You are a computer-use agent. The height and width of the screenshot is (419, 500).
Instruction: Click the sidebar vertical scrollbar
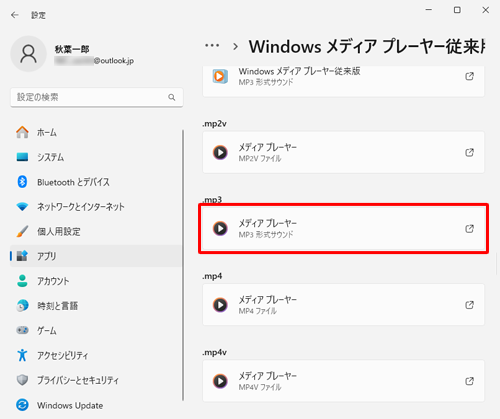tap(183, 265)
